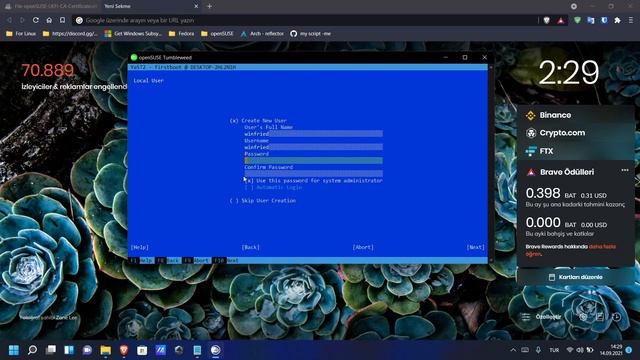
Task: Close the Yeni Sekme tab
Action: pos(196,6)
